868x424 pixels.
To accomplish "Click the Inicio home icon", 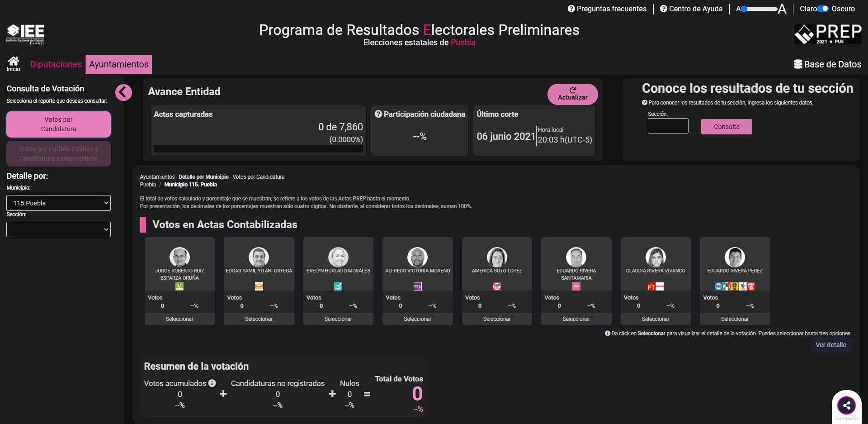I will point(13,64).
